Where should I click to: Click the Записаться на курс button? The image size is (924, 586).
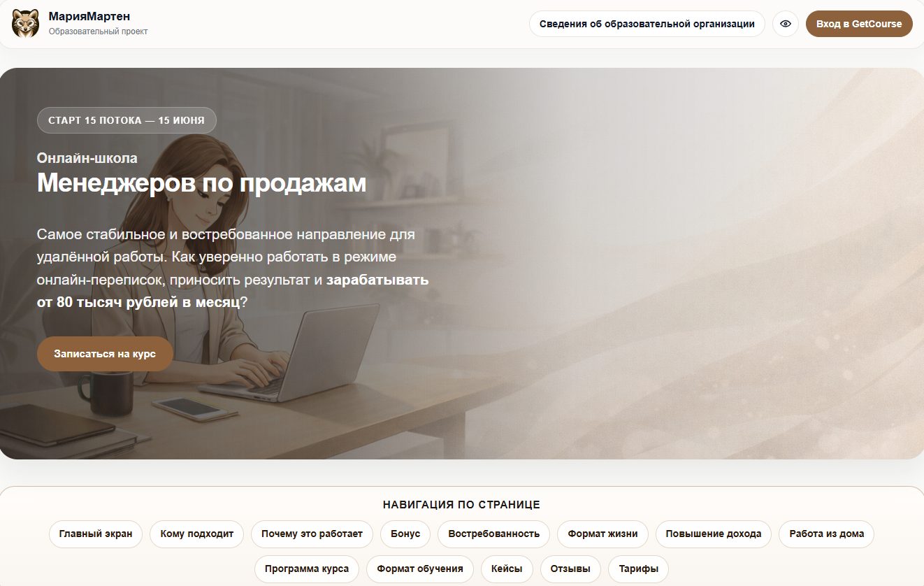(x=105, y=354)
